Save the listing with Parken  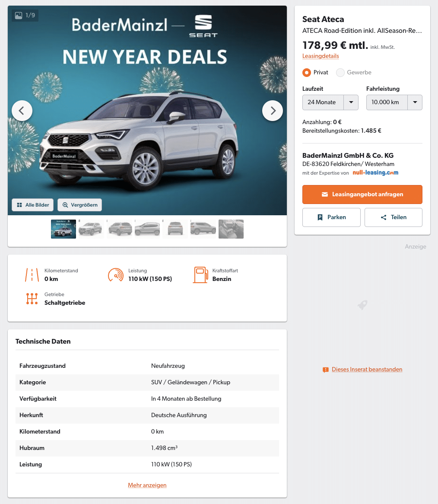pos(331,217)
